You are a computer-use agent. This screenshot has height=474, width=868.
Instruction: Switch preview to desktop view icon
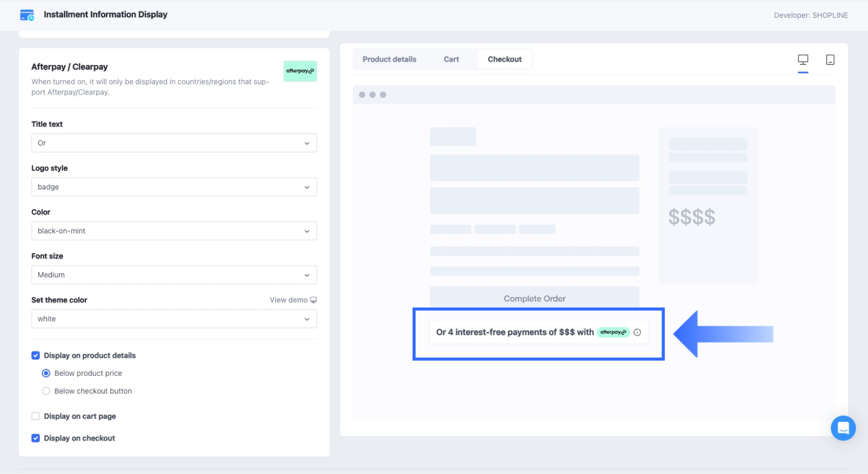point(803,60)
